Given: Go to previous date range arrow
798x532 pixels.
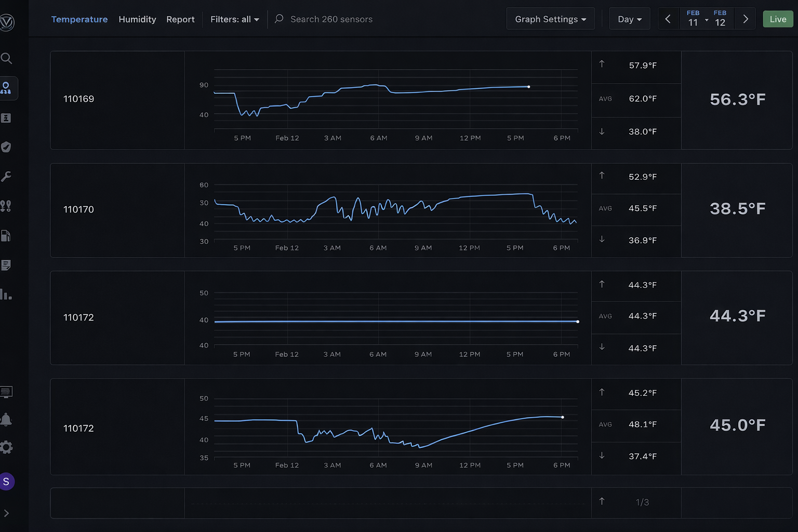Looking at the screenshot, I should pos(668,19).
